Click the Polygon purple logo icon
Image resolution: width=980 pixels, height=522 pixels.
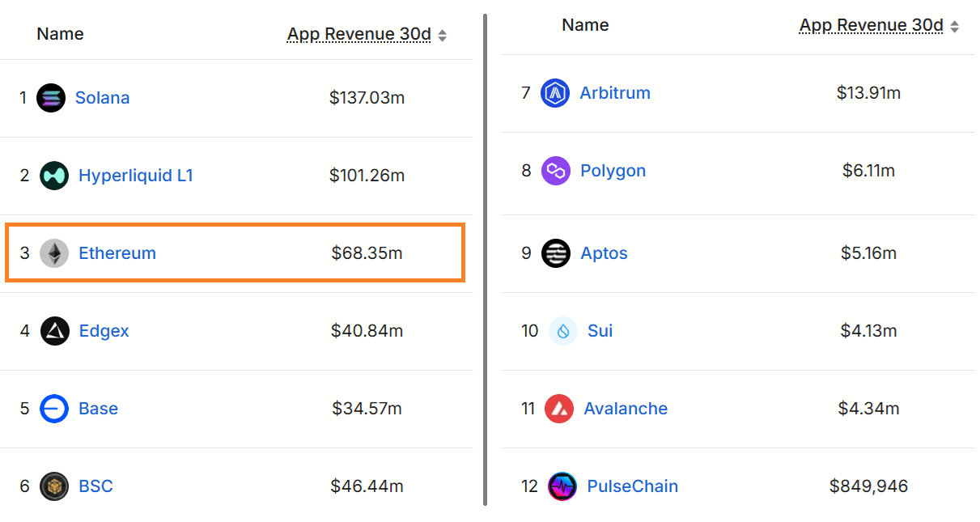(x=556, y=171)
